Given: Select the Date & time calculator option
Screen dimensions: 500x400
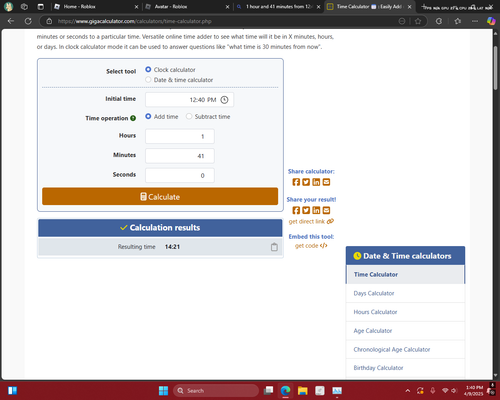Looking at the screenshot, I should pos(148,80).
